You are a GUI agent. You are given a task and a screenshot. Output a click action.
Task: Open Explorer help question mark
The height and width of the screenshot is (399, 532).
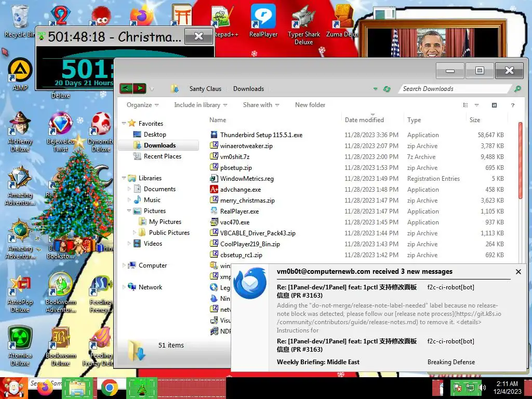(x=513, y=105)
